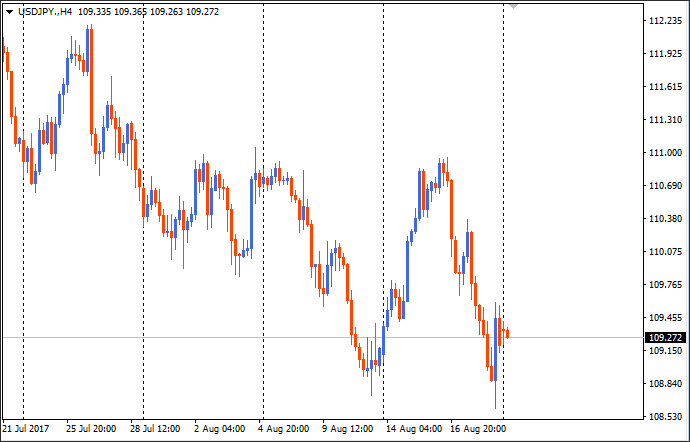Open the chart menu arrow beside USDJPY
Screen dimensions: 690x442
click(x=10, y=12)
